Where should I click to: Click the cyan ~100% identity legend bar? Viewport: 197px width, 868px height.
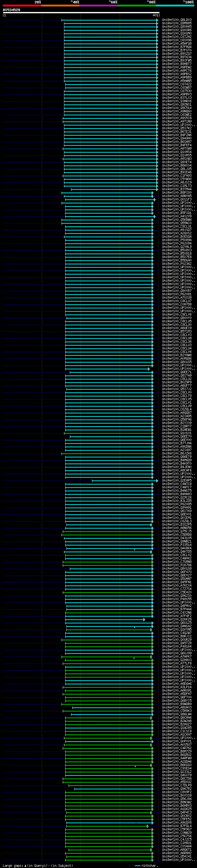tap(175, 6)
